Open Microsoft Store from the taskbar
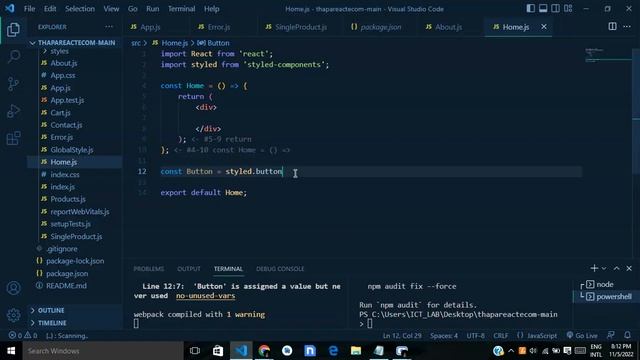Screen dimensions: 640x360 [218, 351]
